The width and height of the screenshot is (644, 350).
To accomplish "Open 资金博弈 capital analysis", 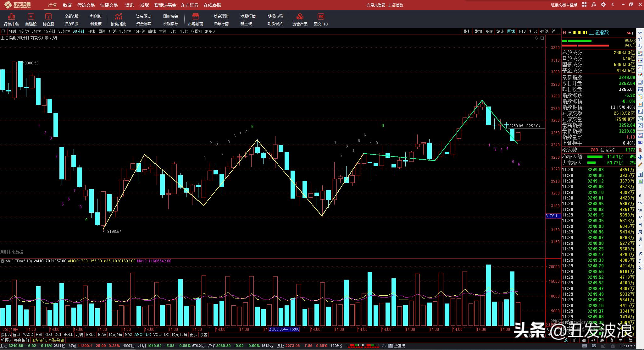I will 143,24.
